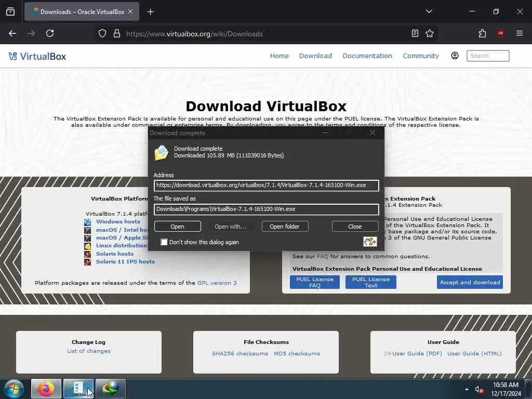Open the FAQ link in Extension Pack

322,257
